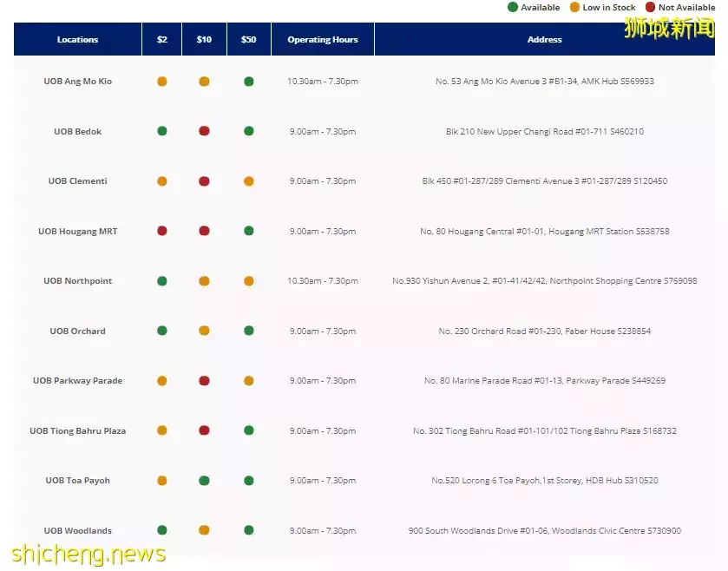The image size is (728, 571).
Task: Click the Address column header
Action: click(545, 39)
